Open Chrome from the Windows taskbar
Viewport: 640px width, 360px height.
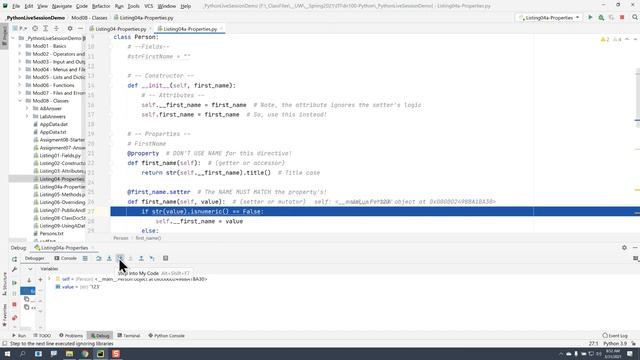click(85, 354)
